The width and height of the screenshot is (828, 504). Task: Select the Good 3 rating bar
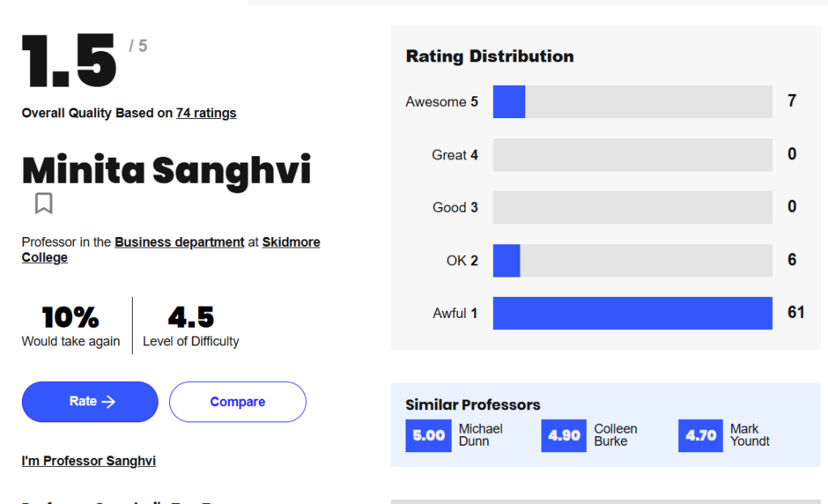[x=632, y=208]
